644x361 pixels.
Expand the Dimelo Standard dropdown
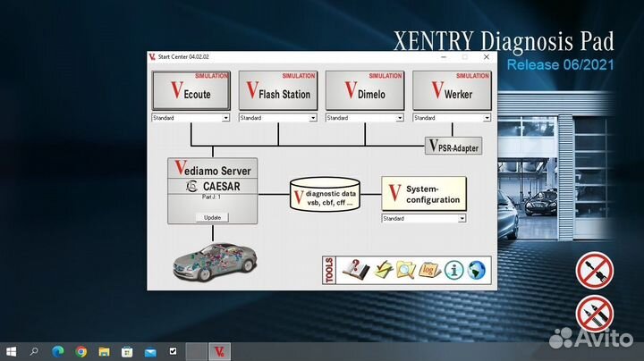coord(365,118)
